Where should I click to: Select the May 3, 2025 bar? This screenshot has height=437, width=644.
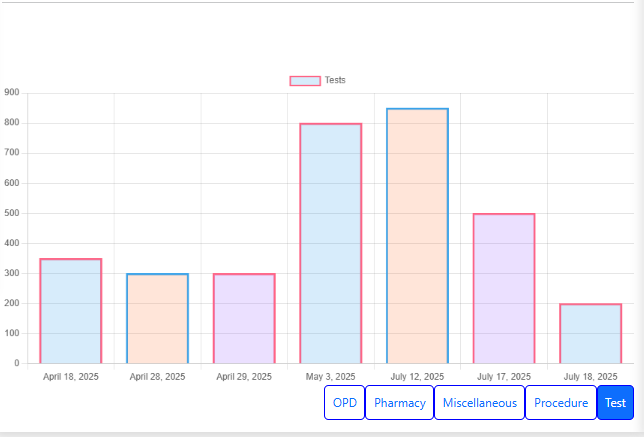[x=330, y=243]
